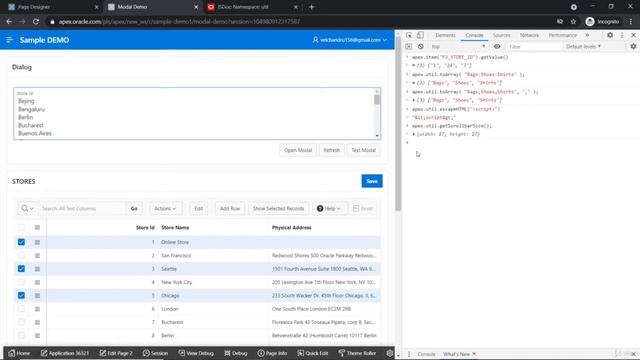This screenshot has width=640, height=360.
Task: Open View Debug in developer toolbar
Action: [x=196, y=353]
